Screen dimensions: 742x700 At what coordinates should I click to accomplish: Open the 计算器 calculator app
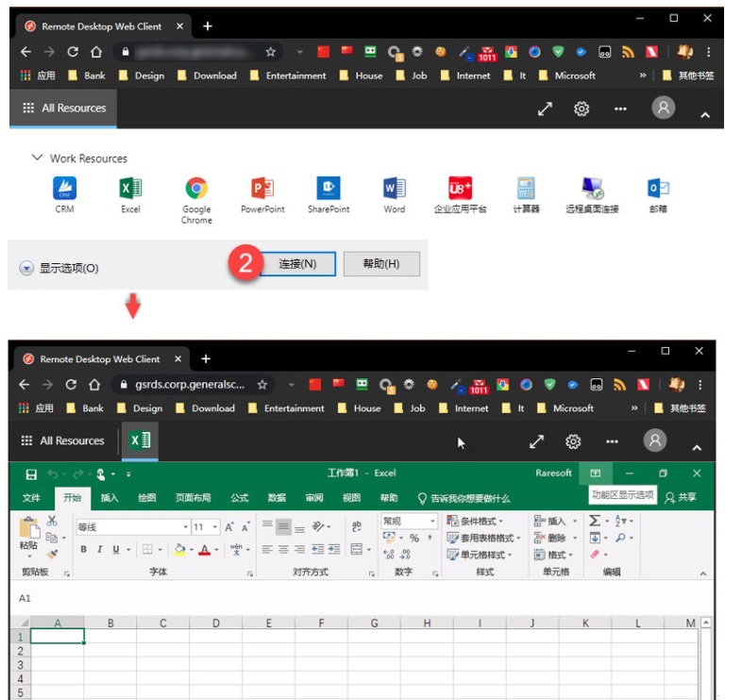pos(526,189)
